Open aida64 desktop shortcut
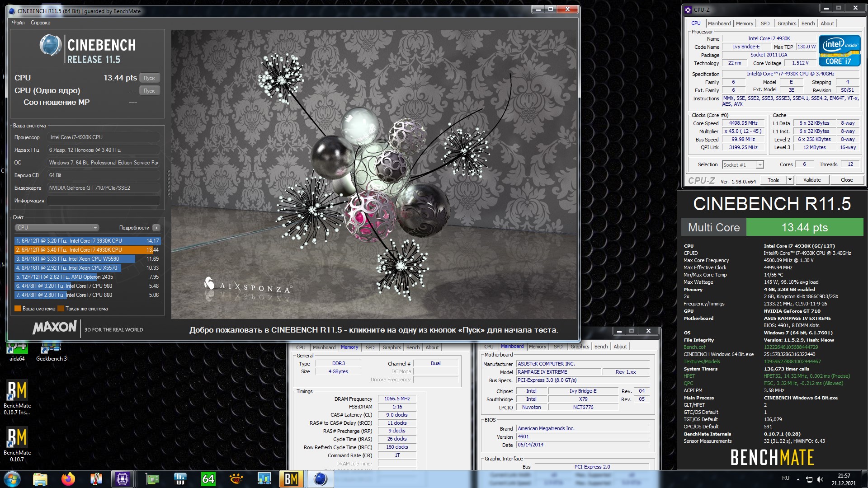 (17, 352)
